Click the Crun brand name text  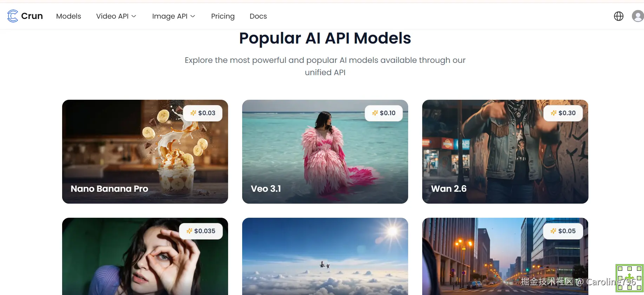(32, 16)
